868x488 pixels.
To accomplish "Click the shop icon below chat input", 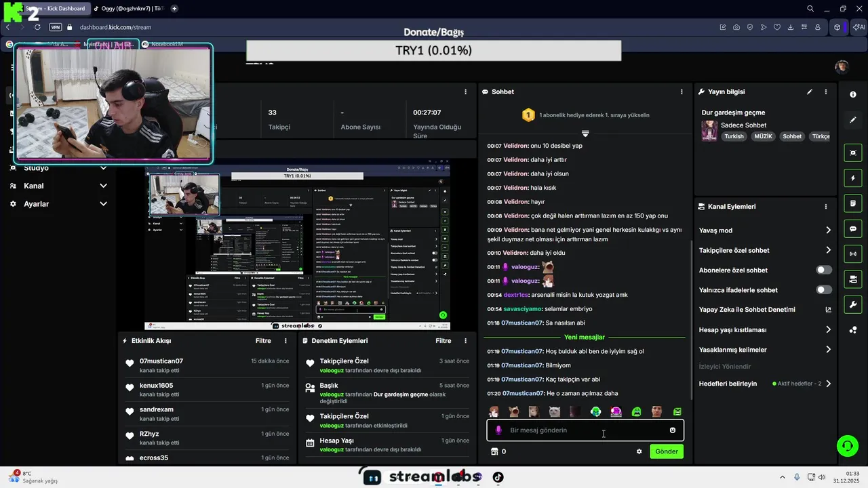I will (494, 451).
